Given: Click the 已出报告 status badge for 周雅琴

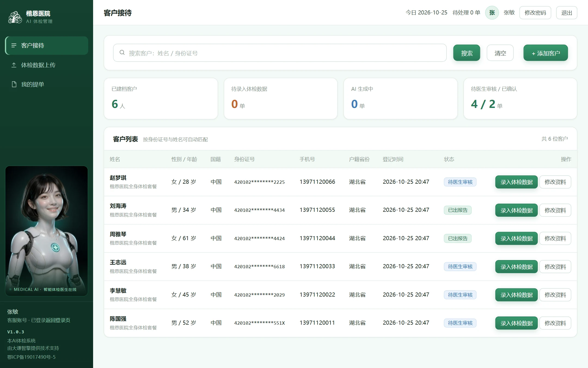Looking at the screenshot, I should click(x=458, y=239).
